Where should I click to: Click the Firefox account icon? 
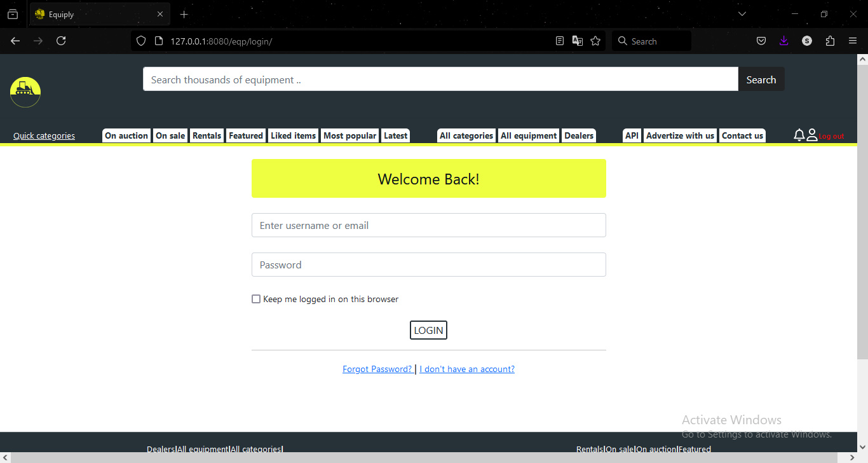tap(806, 40)
